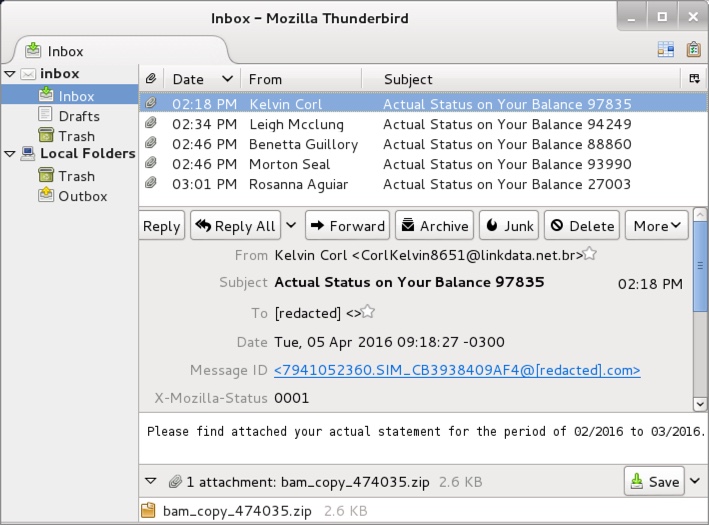Collapse the inbox account tree

10,74
